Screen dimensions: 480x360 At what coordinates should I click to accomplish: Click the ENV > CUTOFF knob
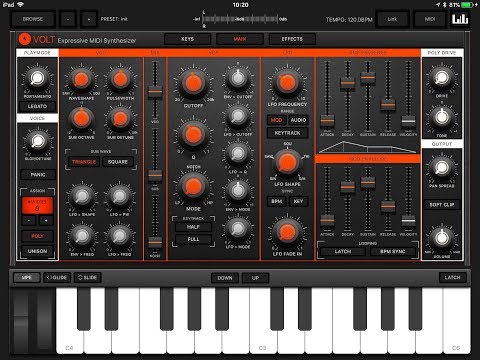coord(238,78)
